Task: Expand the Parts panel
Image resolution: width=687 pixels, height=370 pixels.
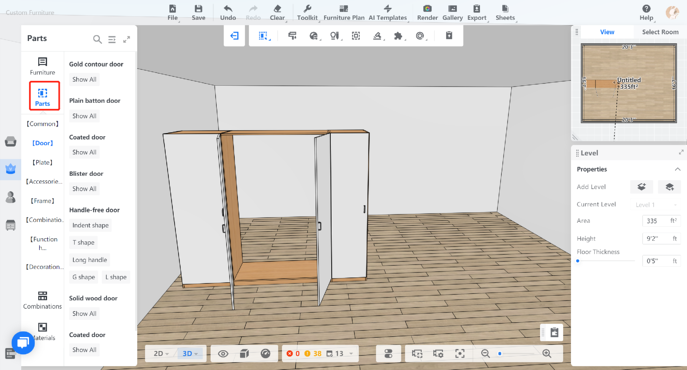Action: pos(127,39)
